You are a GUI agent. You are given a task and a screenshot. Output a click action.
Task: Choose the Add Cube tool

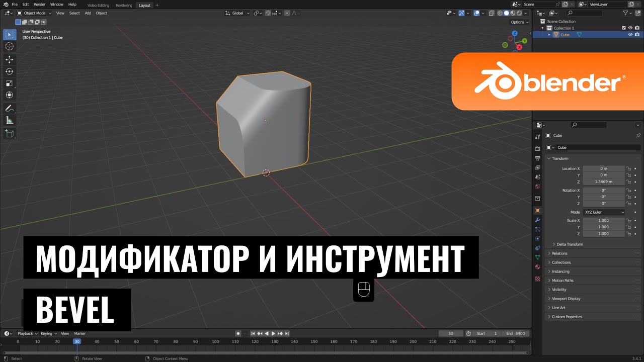pos(9,133)
